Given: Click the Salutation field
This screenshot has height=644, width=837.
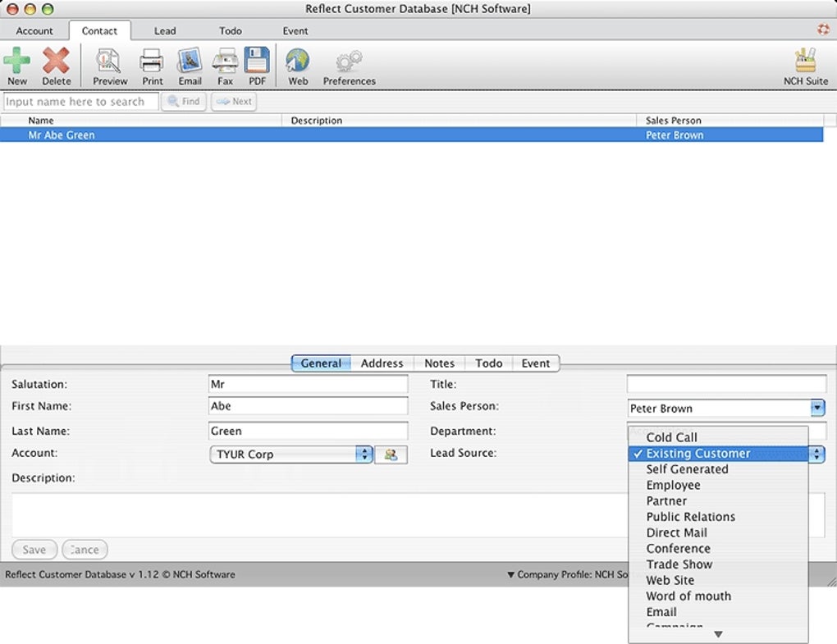Looking at the screenshot, I should click(308, 384).
